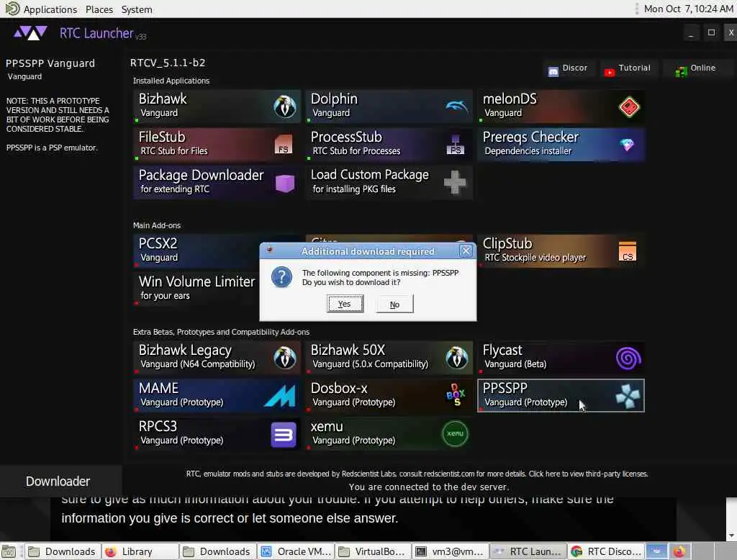Click the PPSSPP cross-shaped icon
This screenshot has height=560, width=737.
click(x=628, y=396)
